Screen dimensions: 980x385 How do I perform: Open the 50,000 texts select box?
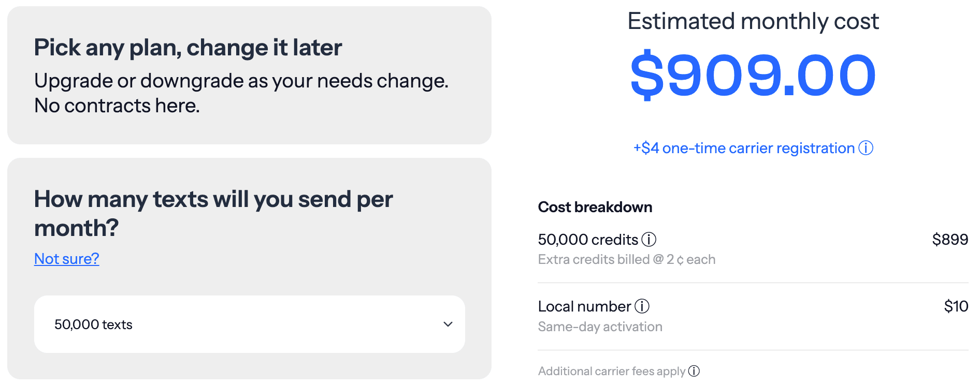(249, 324)
